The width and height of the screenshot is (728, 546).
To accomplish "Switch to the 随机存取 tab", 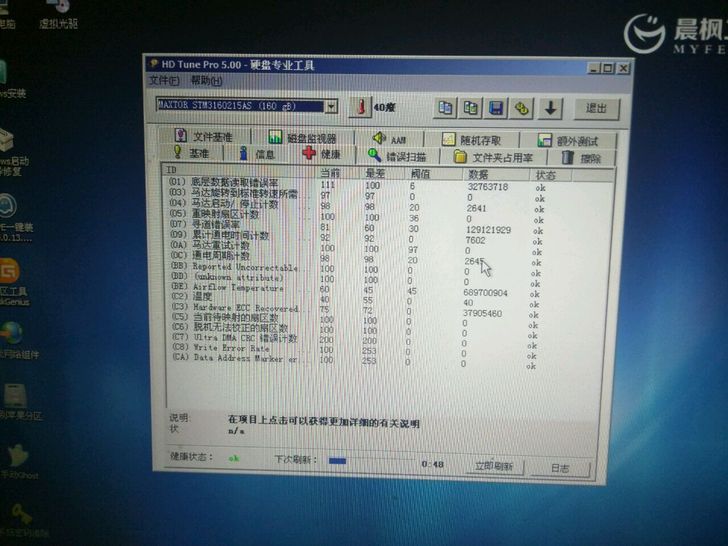I will coord(472,140).
